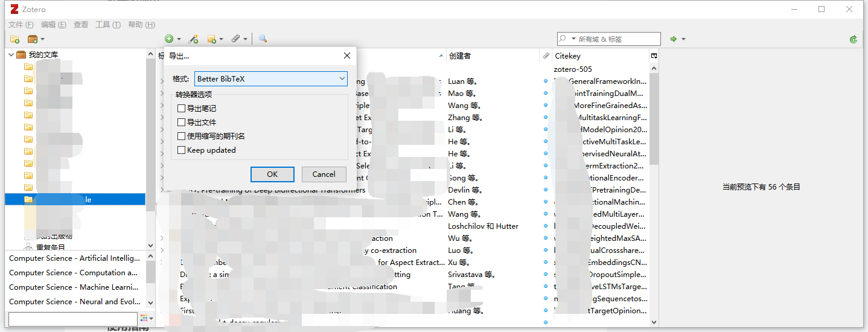Click the tag pane scrollbar down arrow

[x=151, y=304]
